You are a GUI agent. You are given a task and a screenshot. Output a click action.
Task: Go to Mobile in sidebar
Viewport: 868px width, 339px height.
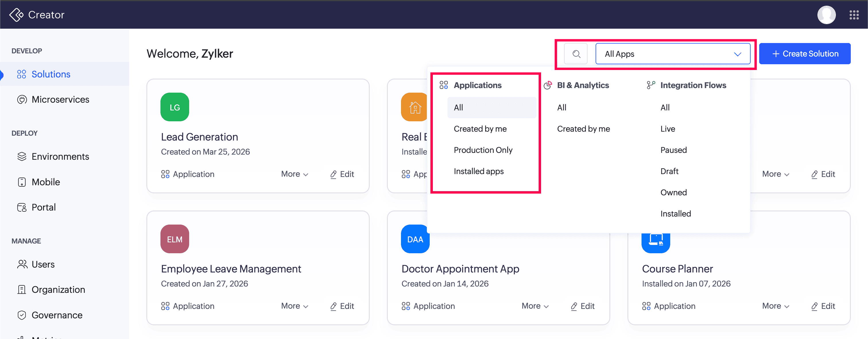45,182
